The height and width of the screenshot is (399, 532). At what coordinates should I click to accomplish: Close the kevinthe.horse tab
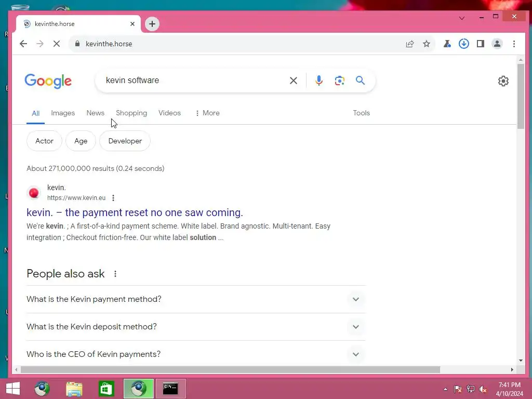[132, 24]
